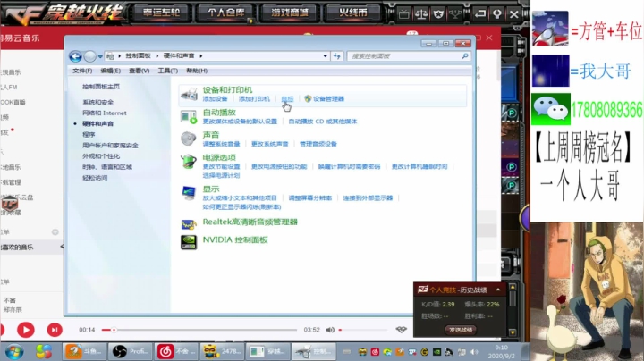Click the search magnifier in Control Panel
The image size is (644, 361).
click(x=464, y=56)
